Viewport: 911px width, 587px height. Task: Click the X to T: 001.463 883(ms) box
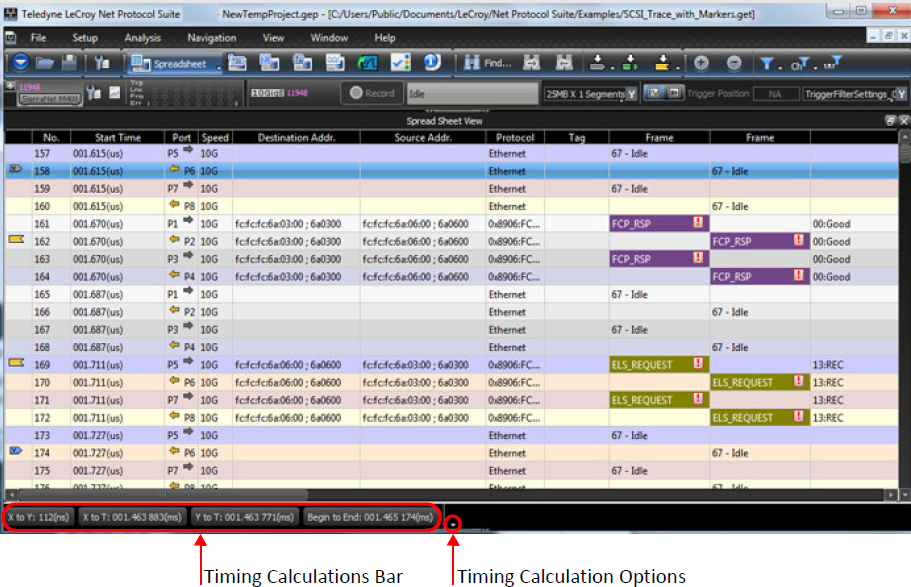(131, 517)
